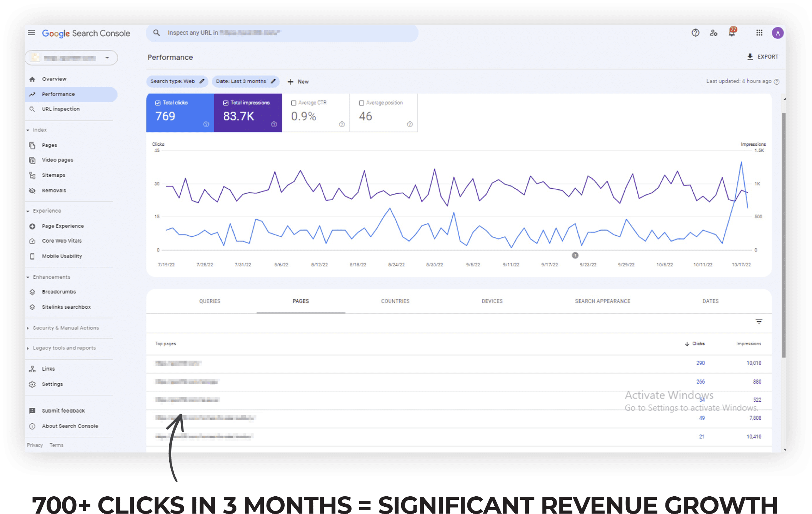Viewport: 812px width, 514px height.
Task: Select the Pages tab
Action: click(x=300, y=301)
